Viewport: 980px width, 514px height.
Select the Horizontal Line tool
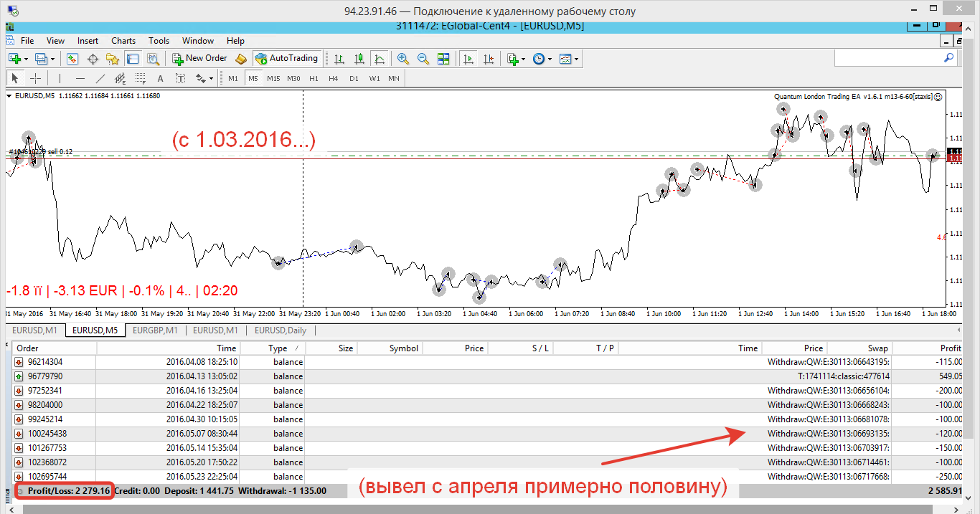(80, 78)
